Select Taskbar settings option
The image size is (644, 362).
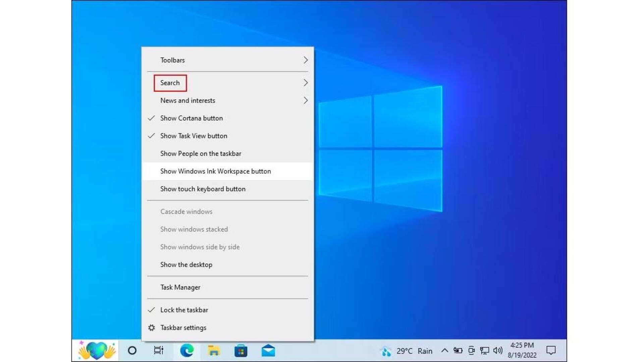[183, 327]
